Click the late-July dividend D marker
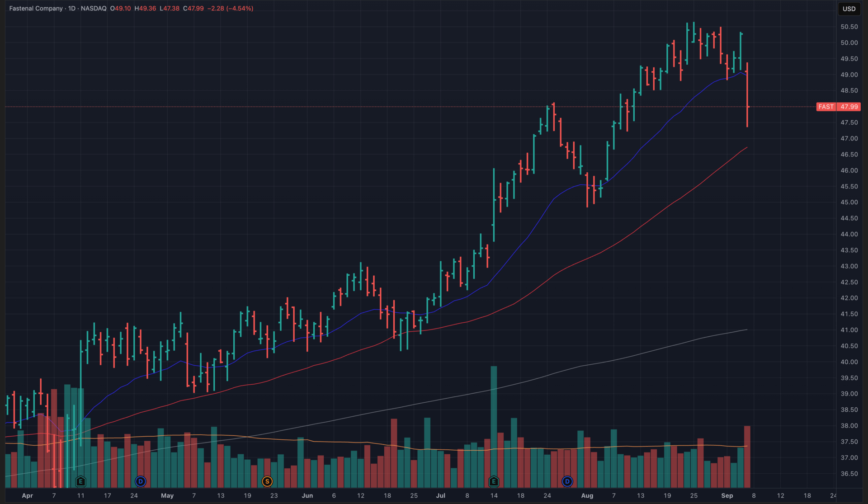The height and width of the screenshot is (504, 868). 567,481
